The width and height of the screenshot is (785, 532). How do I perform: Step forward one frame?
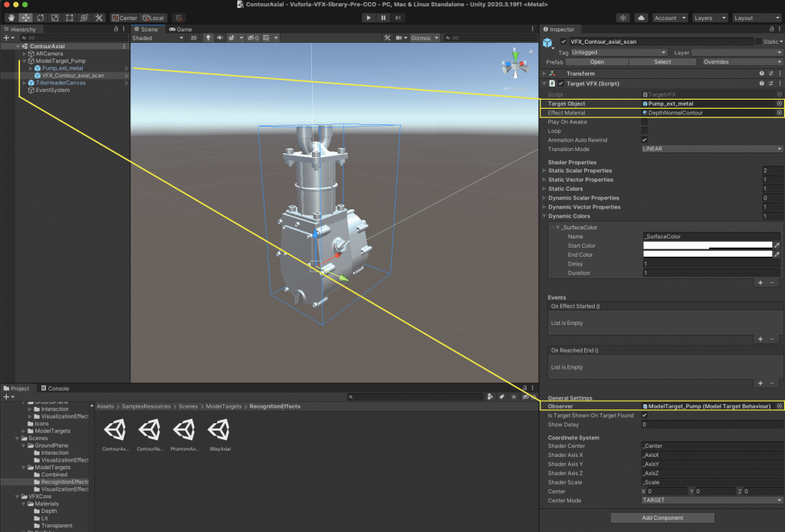398,18
